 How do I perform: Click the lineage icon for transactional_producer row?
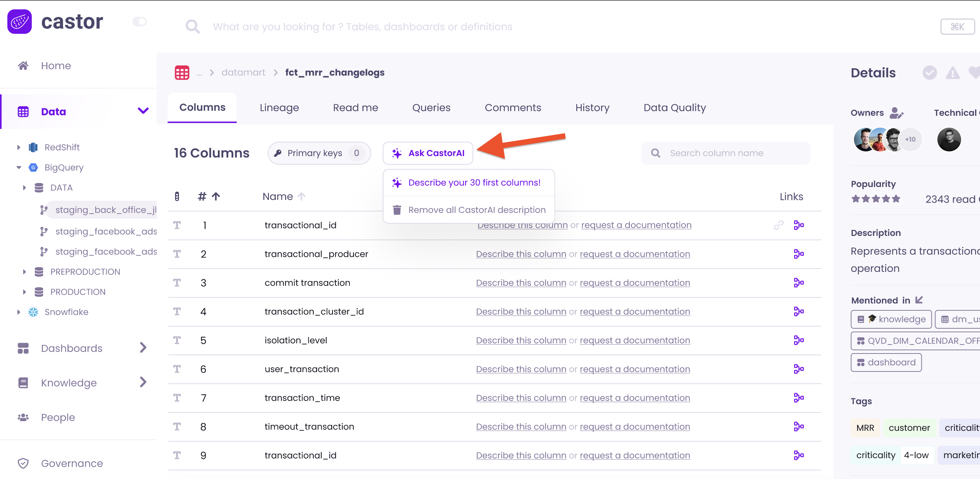(x=798, y=254)
